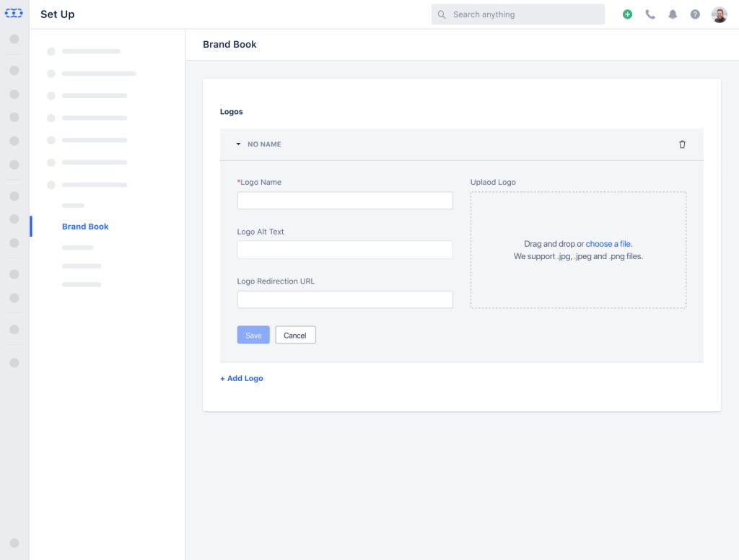The image size is (739, 560).
Task: Click the Cancel button
Action: pos(295,335)
